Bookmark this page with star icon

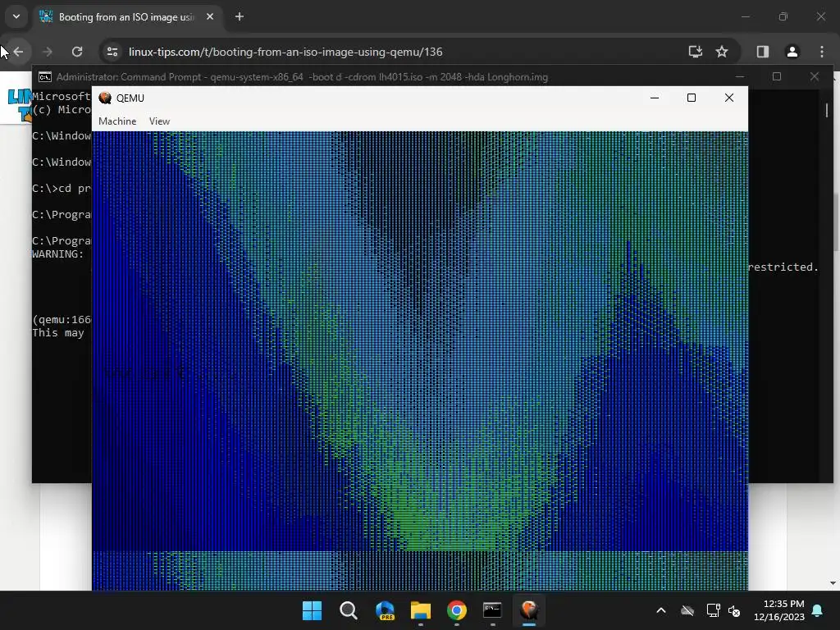pyautogui.click(x=722, y=52)
